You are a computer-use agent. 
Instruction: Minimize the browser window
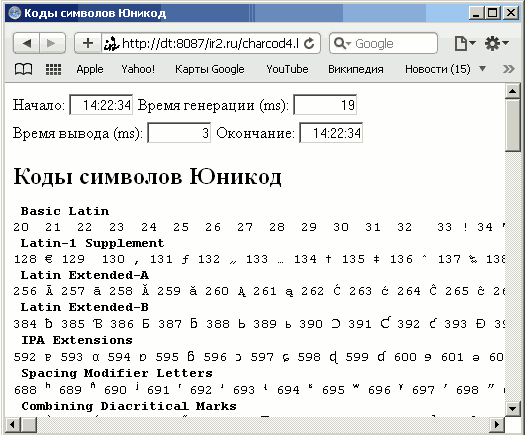click(476, 13)
